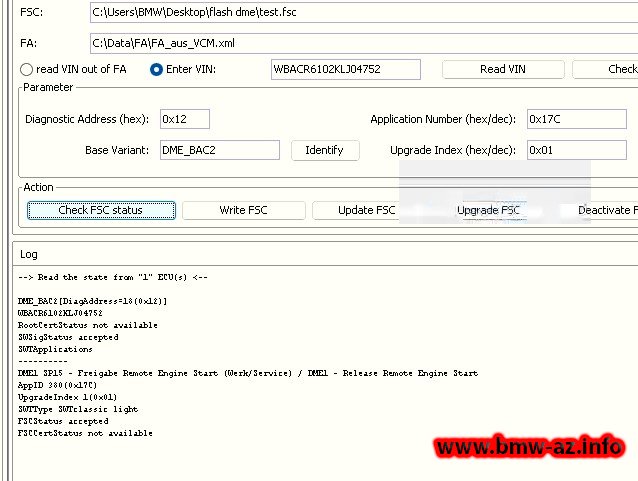Click the Deactivate FSC button
Image resolution: width=638 pixels, height=481 pixels.
pyautogui.click(x=606, y=210)
